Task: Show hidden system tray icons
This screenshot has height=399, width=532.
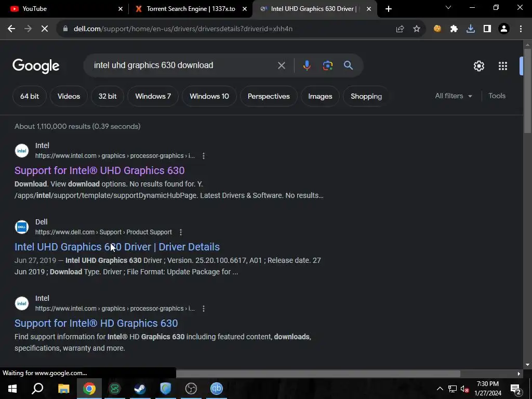Action: pos(440,389)
